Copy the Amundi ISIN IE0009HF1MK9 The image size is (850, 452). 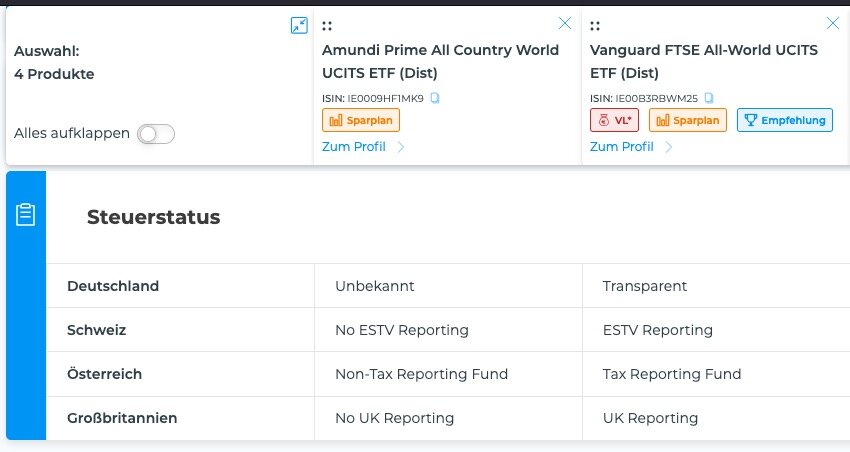435,98
